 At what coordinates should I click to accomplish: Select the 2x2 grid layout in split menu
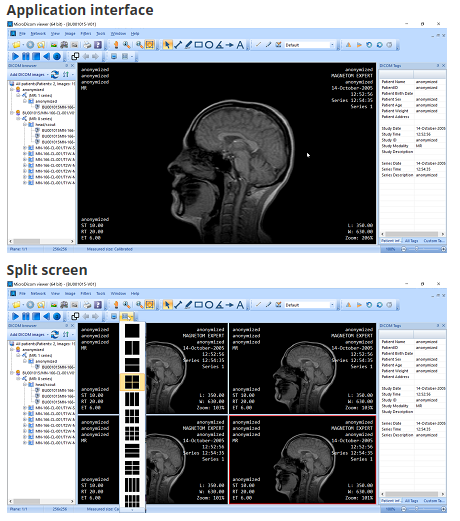pos(132,382)
